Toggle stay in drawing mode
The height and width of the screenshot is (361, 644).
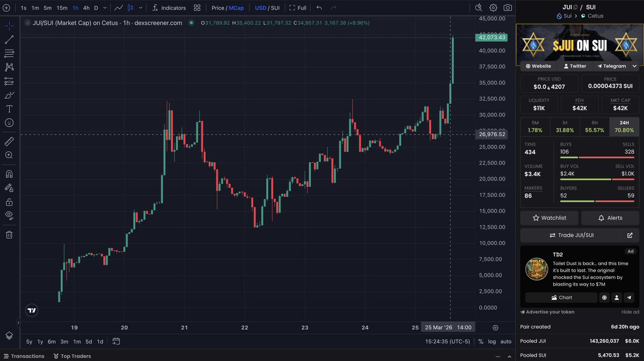click(x=9, y=188)
